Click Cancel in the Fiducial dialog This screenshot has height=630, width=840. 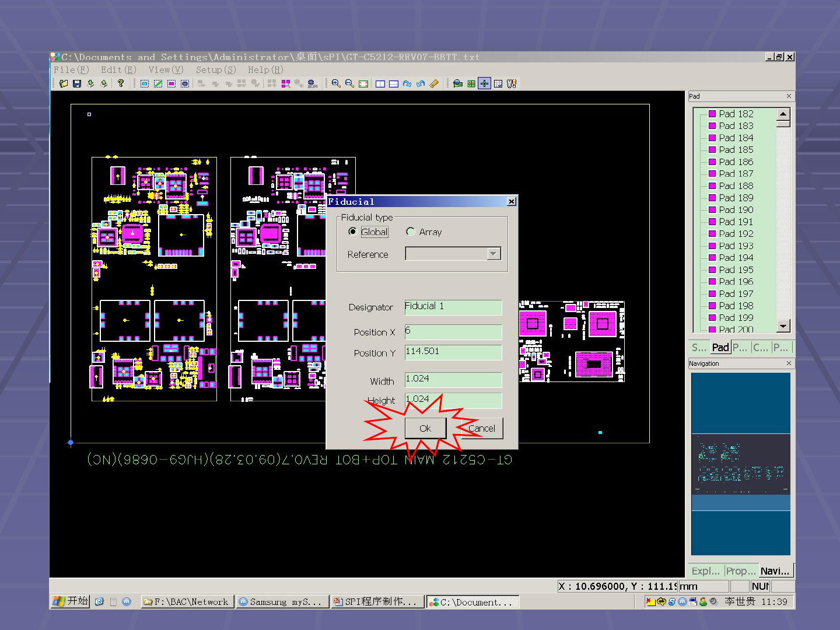pos(482,428)
